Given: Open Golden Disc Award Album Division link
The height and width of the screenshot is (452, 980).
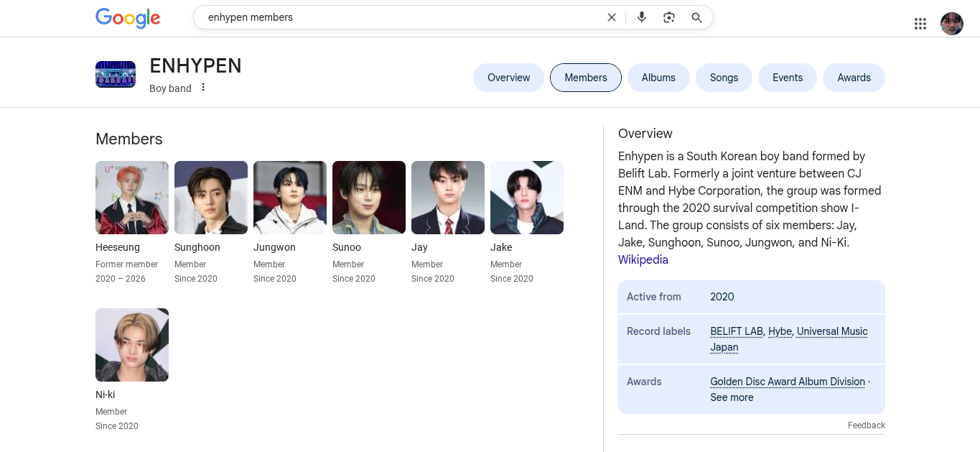Looking at the screenshot, I should coord(787,382).
